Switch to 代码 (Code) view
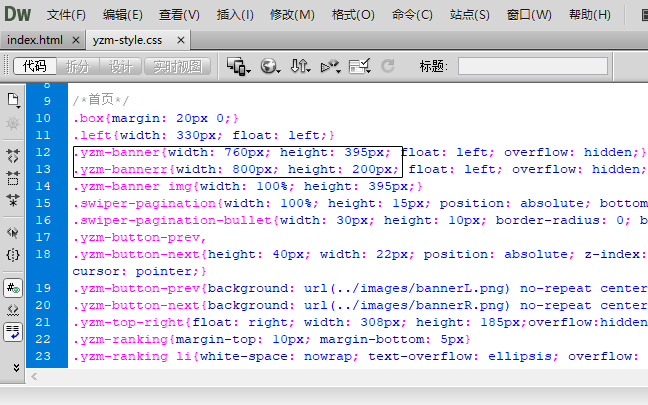This screenshot has height=405, width=648. (x=35, y=66)
